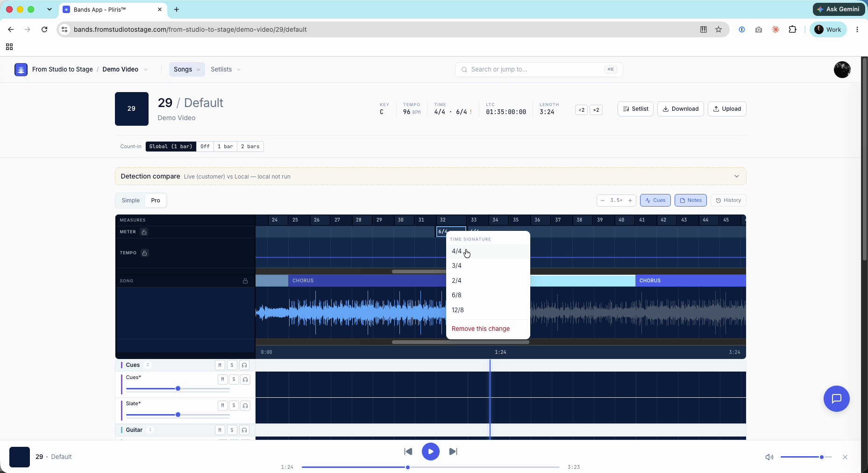Toggle the Cues overlay button

click(655, 201)
